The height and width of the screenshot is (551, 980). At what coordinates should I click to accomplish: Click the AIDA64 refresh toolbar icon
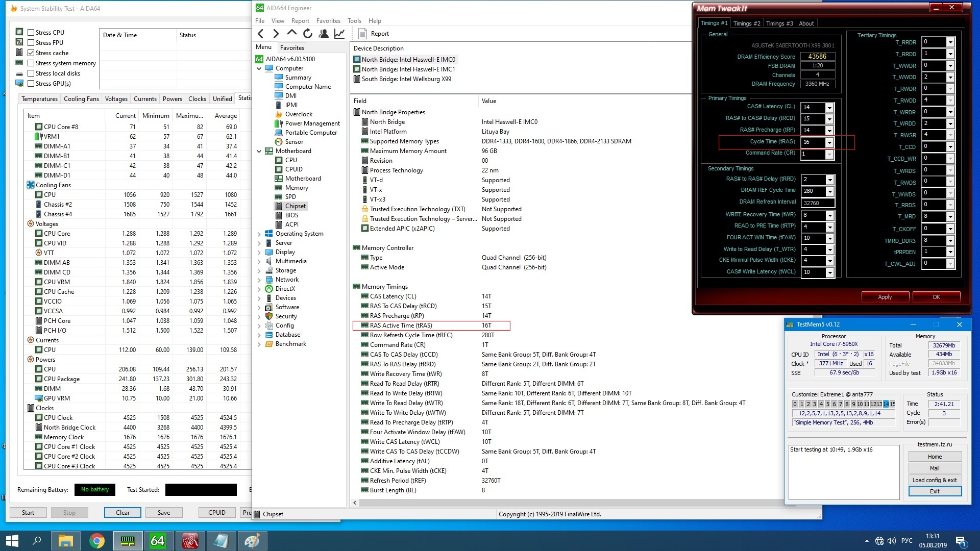[307, 34]
